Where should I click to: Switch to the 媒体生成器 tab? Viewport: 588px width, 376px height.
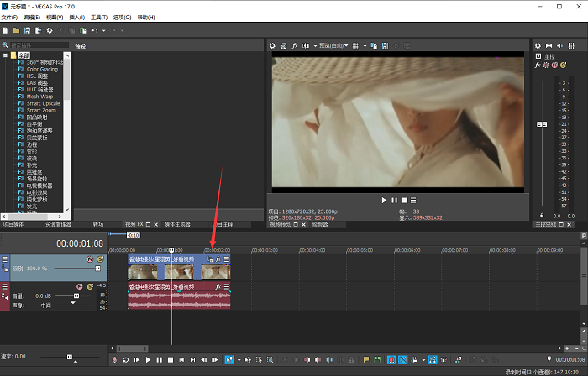[177, 225]
